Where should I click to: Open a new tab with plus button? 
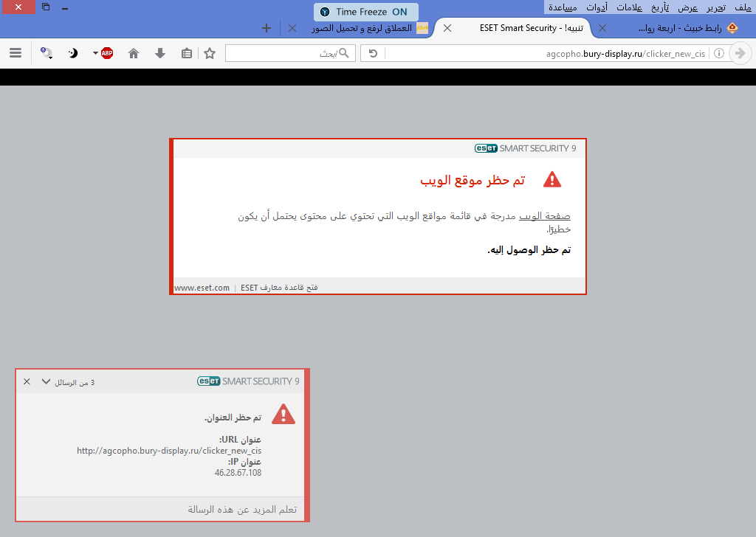pyautogui.click(x=266, y=28)
